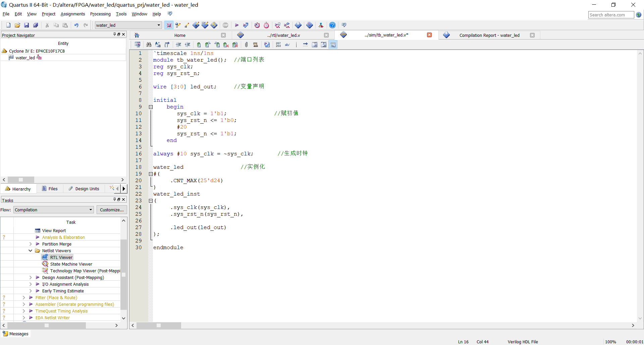This screenshot has height=345, width=644.
Task: Click the Stop Processing icon
Action: (225, 25)
